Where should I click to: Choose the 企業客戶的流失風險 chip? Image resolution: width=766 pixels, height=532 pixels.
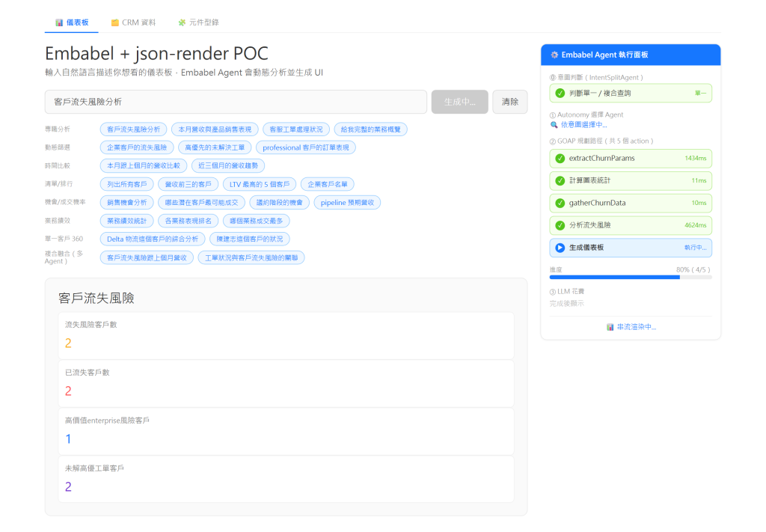137,147
